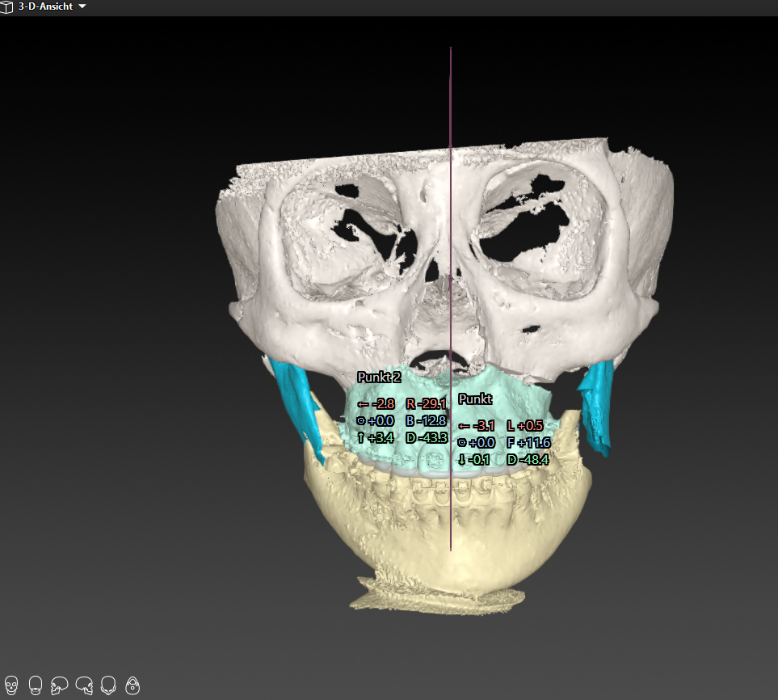Click the L +0.5 measurement value
Viewport: 778px width, 700px height.
click(527, 426)
